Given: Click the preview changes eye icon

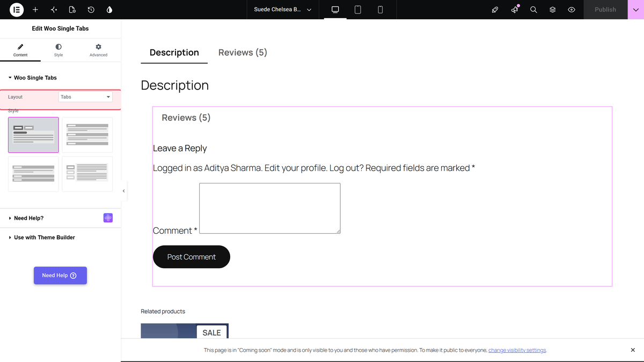Looking at the screenshot, I should (572, 10).
